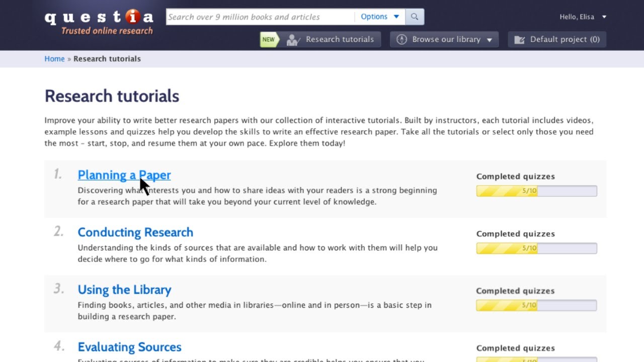Open the Evaluating Sources tutorial
Image resolution: width=644 pixels, height=362 pixels.
(129, 347)
